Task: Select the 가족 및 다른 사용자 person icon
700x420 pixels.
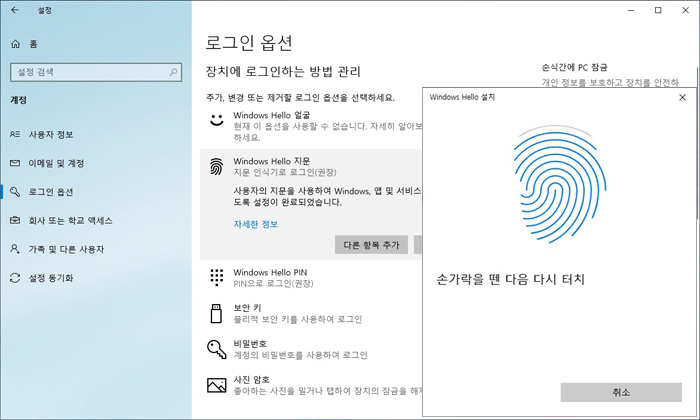Action: tap(15, 249)
